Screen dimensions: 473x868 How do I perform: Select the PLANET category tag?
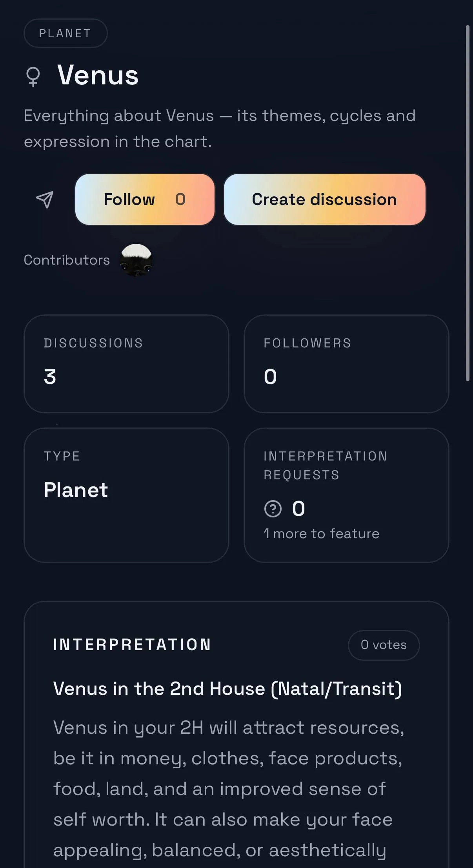click(x=65, y=33)
